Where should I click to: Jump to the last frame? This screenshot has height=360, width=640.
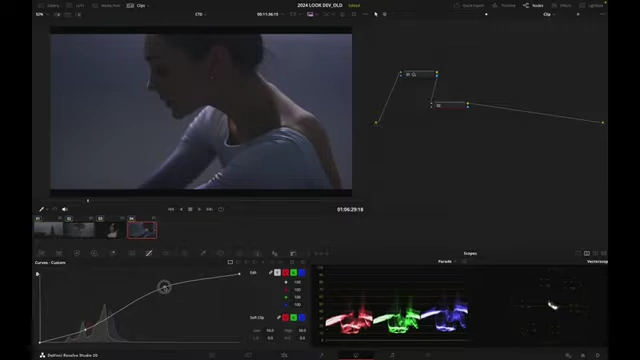tap(209, 209)
